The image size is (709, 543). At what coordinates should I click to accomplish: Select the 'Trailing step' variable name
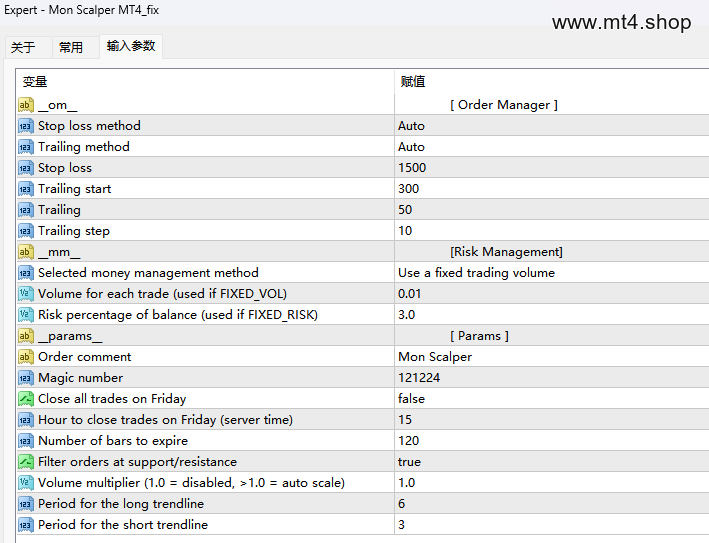pyautogui.click(x=74, y=231)
